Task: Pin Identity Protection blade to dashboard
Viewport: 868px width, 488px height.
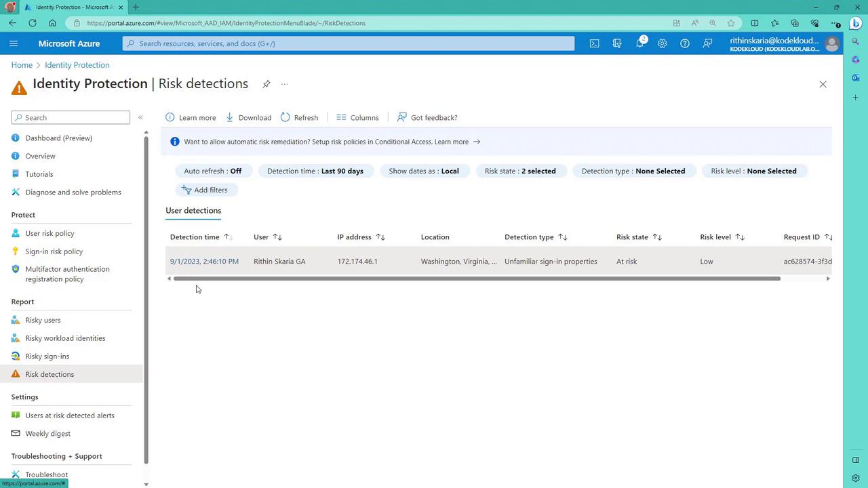Action: pyautogui.click(x=267, y=84)
